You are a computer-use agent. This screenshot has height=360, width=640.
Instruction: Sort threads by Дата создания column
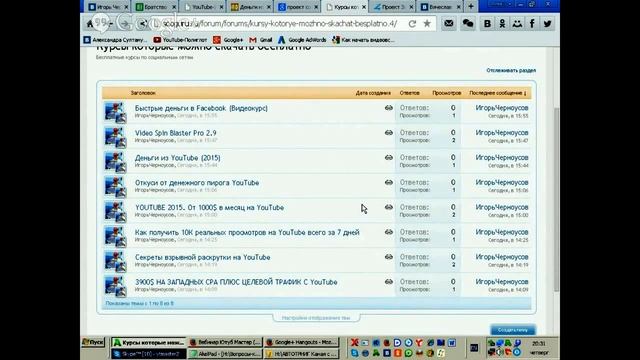[373, 93]
